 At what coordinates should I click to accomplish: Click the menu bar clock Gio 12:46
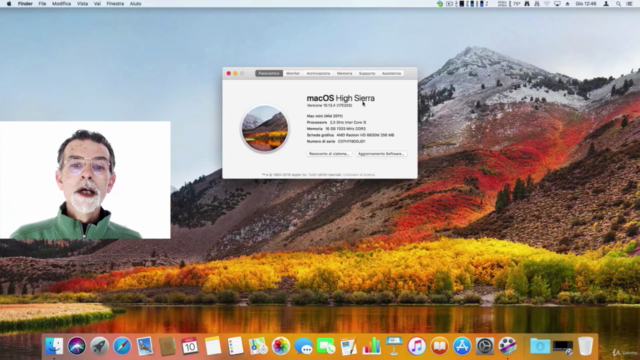point(586,4)
